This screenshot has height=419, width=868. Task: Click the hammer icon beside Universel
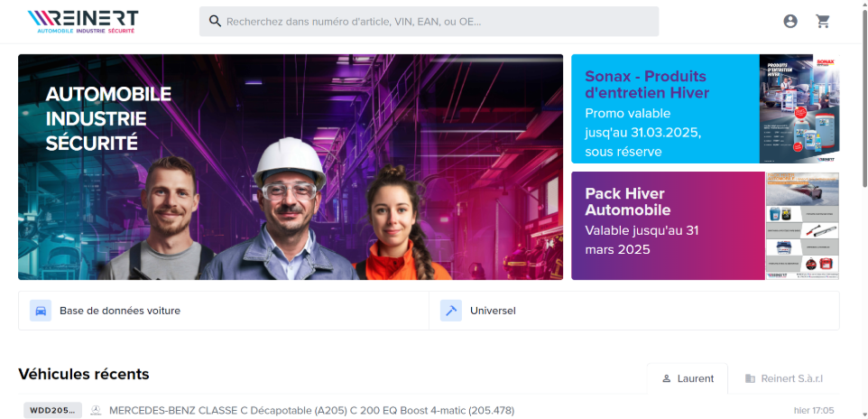451,311
